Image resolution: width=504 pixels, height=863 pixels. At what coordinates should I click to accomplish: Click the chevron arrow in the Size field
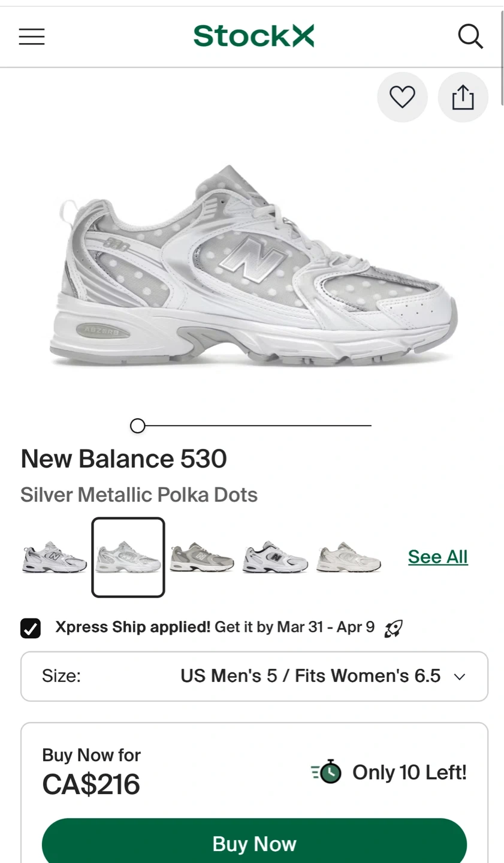click(460, 677)
